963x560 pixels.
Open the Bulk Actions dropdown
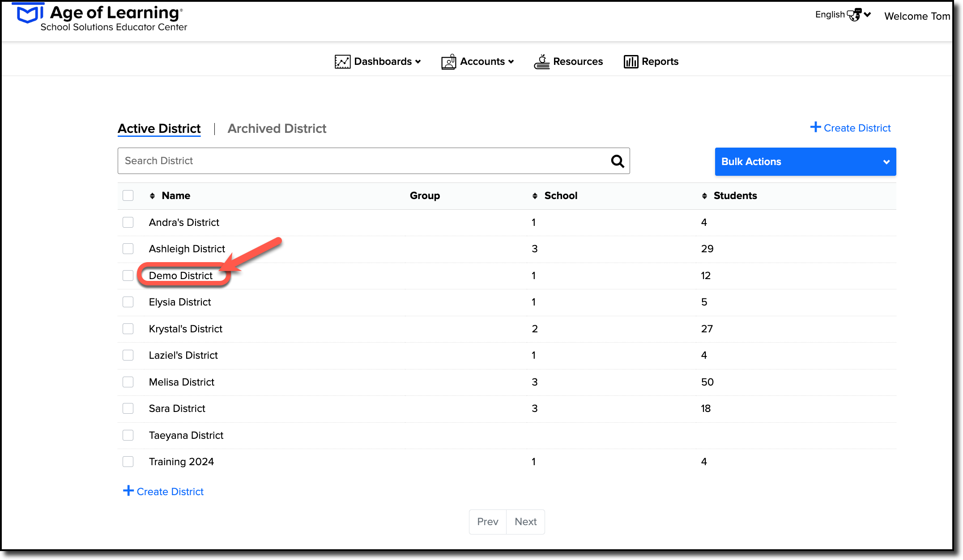[x=805, y=161]
